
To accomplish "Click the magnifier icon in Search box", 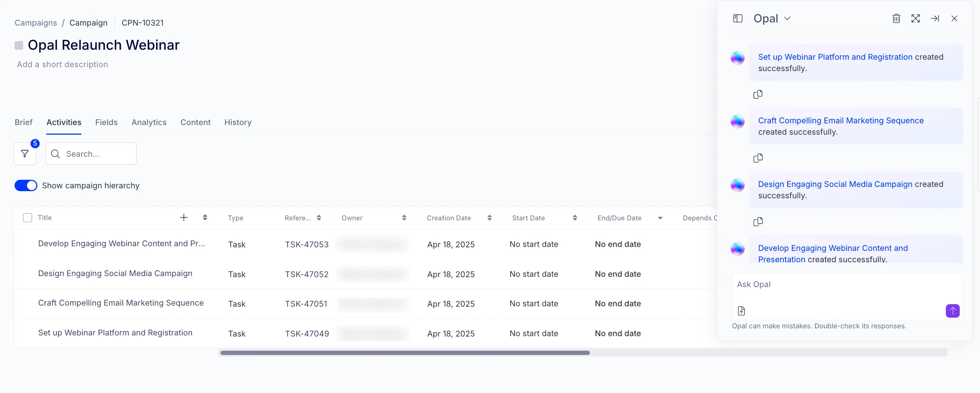I will [x=55, y=154].
